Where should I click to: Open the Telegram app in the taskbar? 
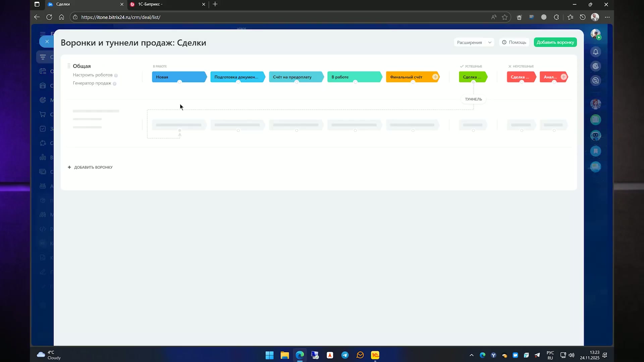coord(345,355)
